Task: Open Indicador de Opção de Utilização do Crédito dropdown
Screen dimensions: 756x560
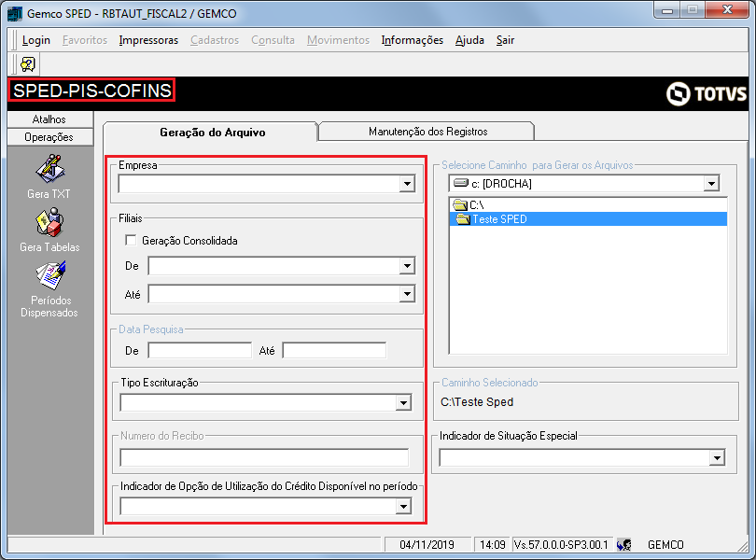Action: 403,507
